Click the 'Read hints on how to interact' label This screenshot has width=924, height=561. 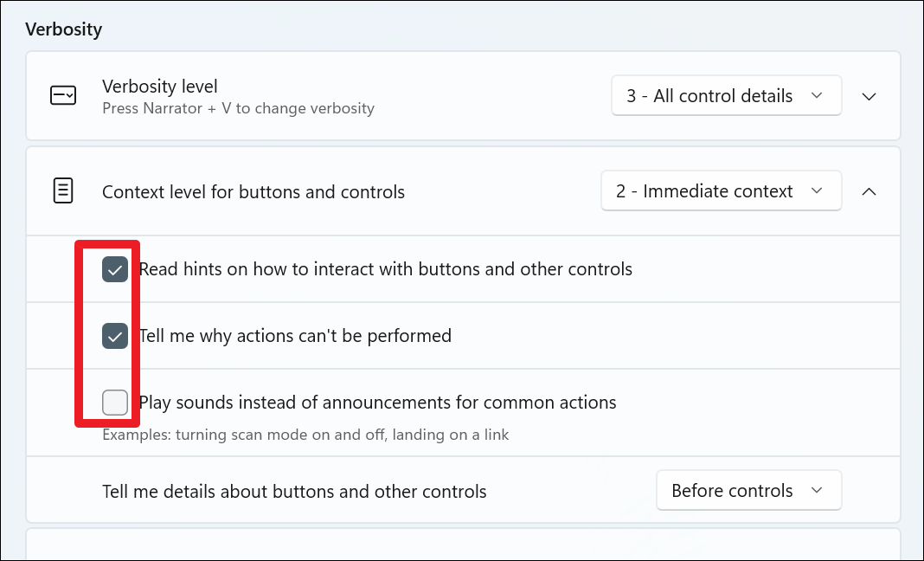click(x=386, y=269)
